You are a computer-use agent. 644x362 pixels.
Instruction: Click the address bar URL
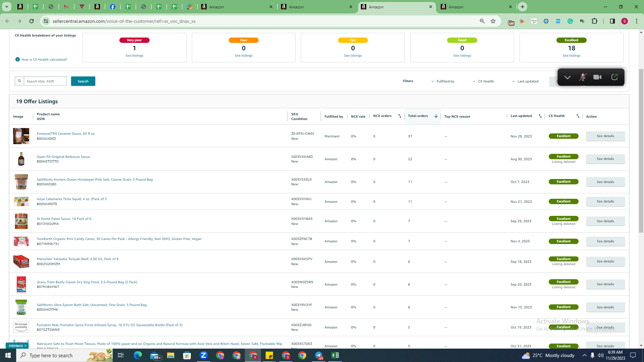point(124,21)
